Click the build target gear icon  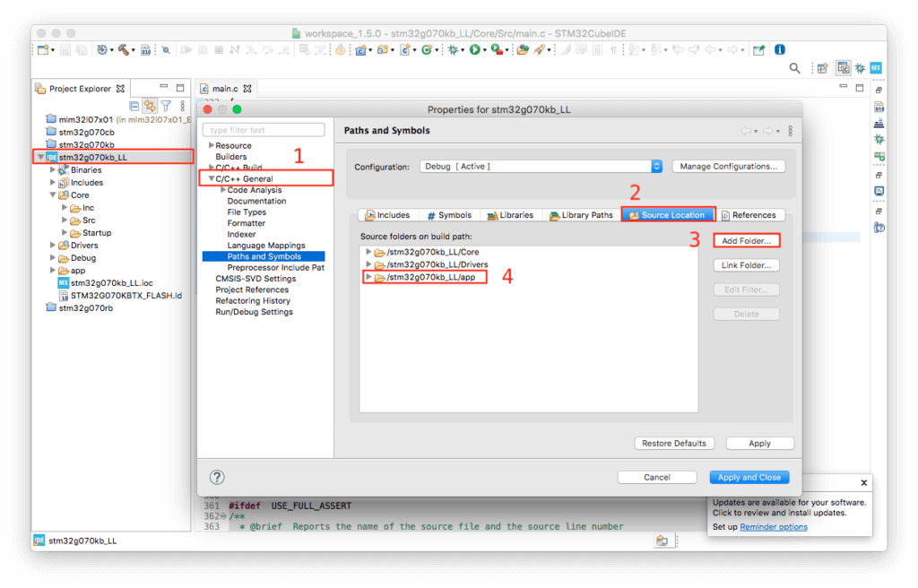coord(102,50)
